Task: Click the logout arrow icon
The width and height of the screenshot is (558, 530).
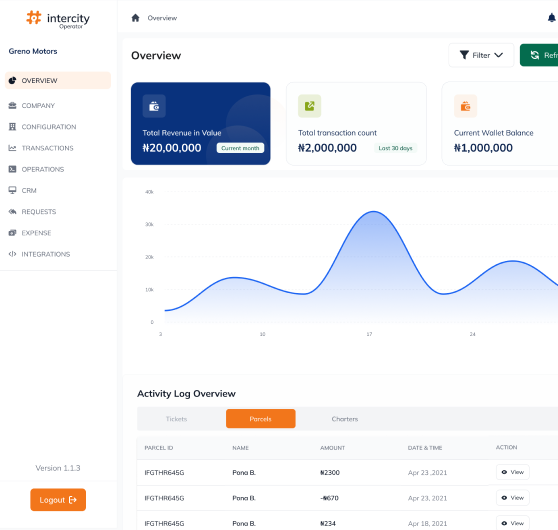Action: (x=73, y=500)
